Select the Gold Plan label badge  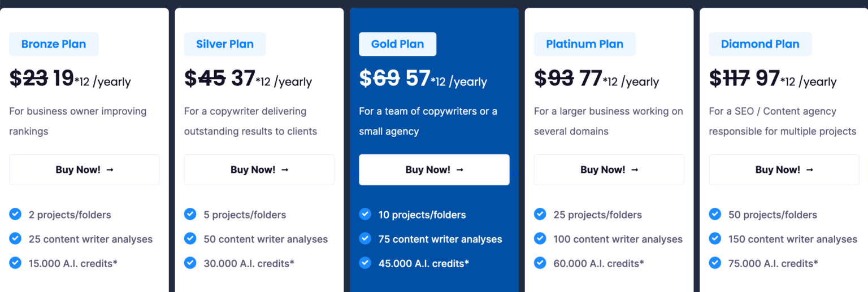pyautogui.click(x=397, y=44)
